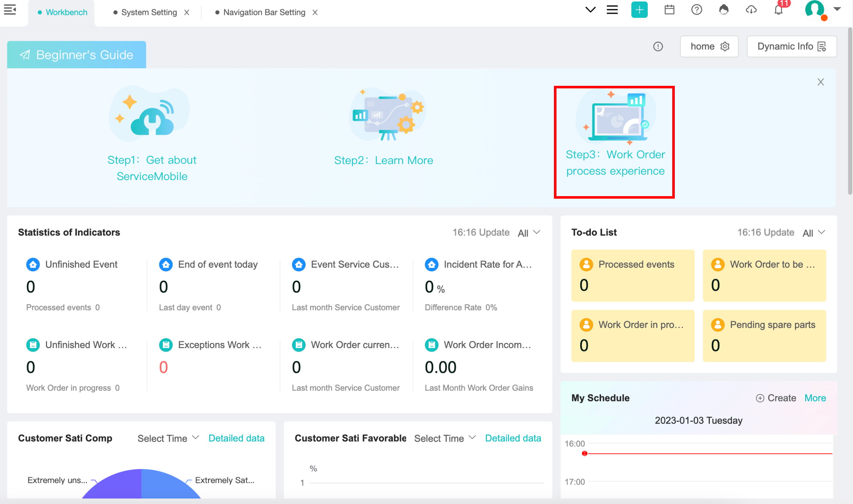Open the Dynamic Info button
Image resolution: width=853 pixels, height=504 pixels.
click(x=792, y=46)
